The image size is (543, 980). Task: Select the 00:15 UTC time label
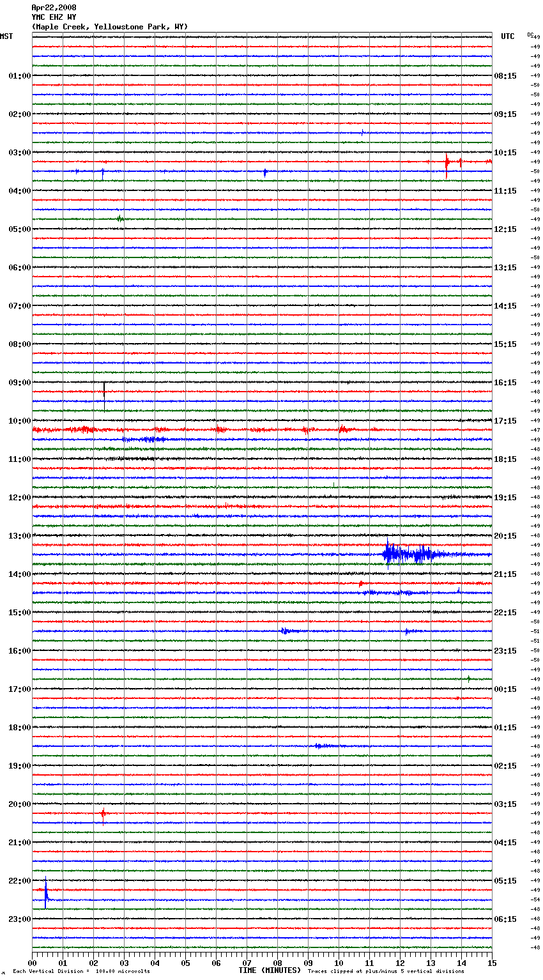[505, 689]
